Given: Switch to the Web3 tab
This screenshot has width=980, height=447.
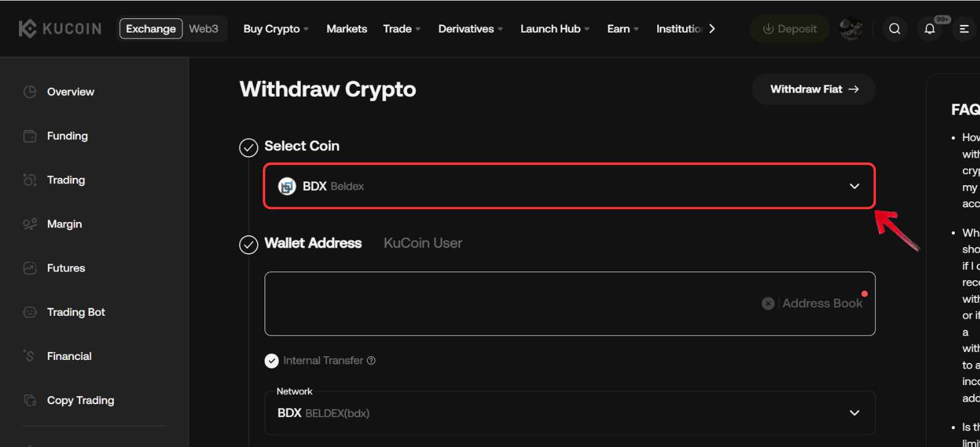Looking at the screenshot, I should pyautogui.click(x=203, y=28).
